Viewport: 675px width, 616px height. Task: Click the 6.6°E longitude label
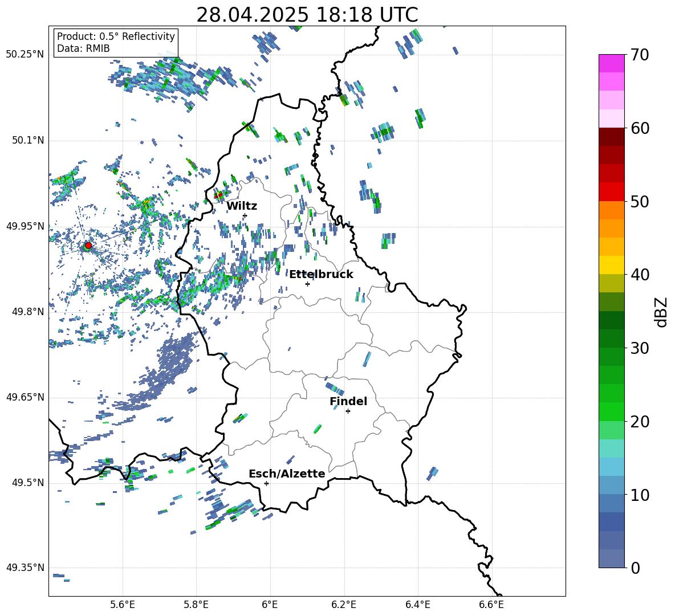click(x=491, y=605)
